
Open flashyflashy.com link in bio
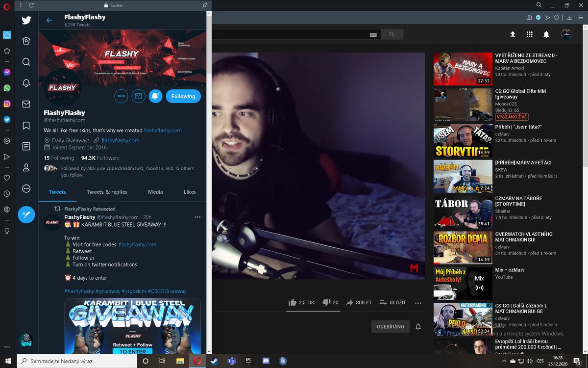(x=163, y=131)
